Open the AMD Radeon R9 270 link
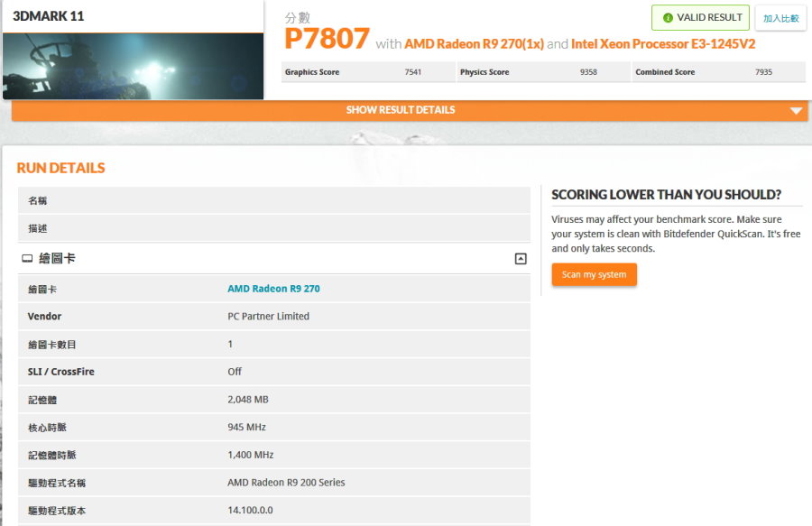Image resolution: width=812 pixels, height=526 pixels. pos(273,289)
